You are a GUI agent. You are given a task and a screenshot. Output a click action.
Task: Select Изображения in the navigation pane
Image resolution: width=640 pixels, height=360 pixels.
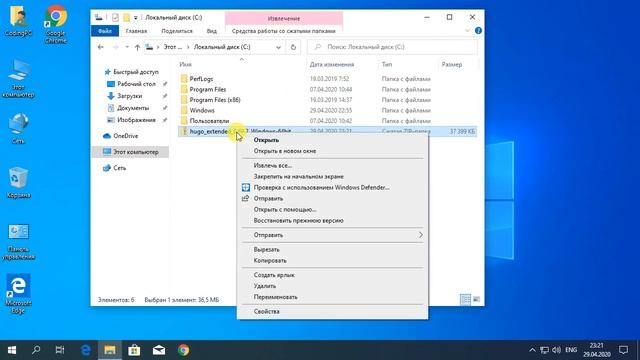tap(137, 120)
